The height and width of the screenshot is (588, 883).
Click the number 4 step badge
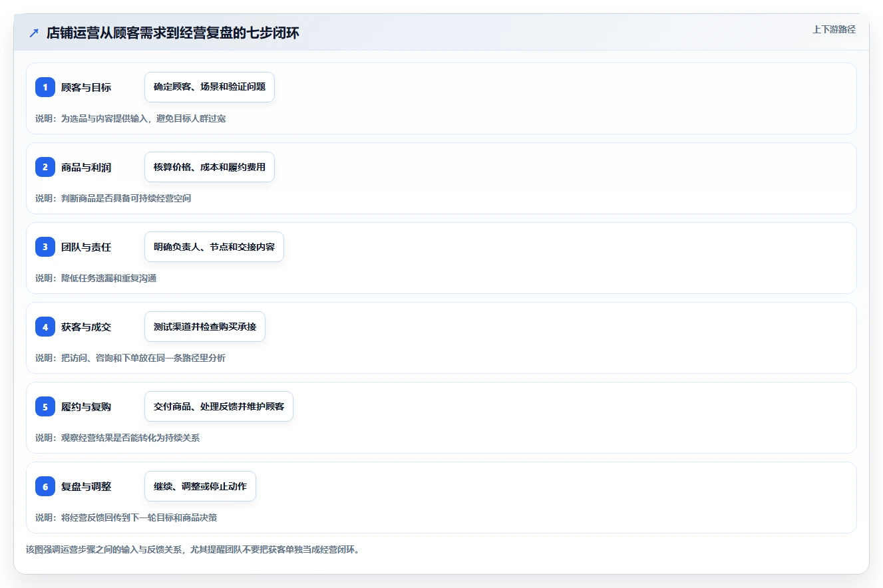coord(45,327)
